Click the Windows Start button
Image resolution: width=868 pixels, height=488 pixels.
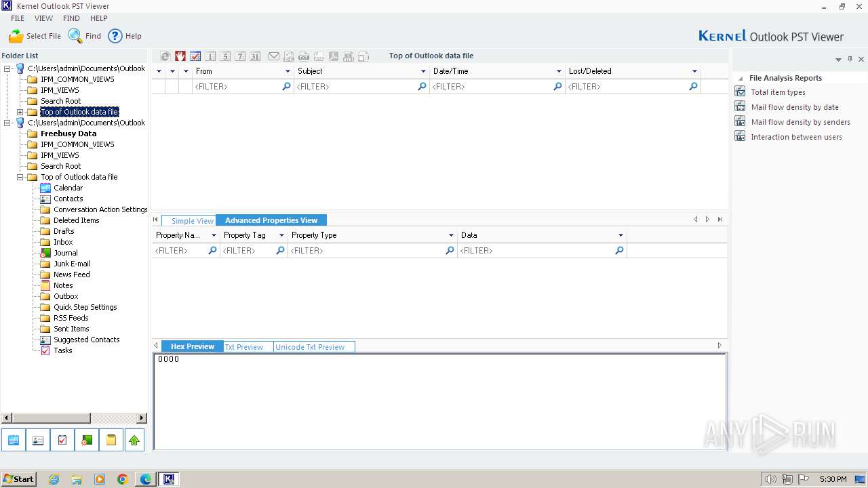click(x=18, y=479)
